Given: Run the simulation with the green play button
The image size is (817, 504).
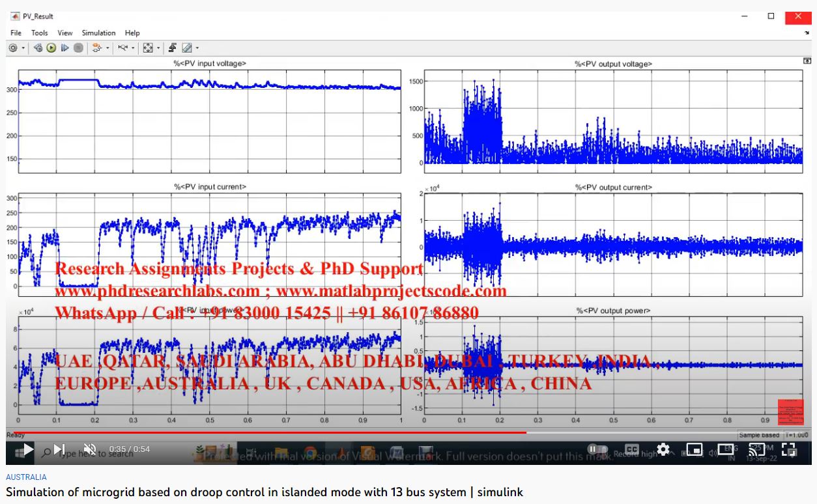Looking at the screenshot, I should 51,48.
